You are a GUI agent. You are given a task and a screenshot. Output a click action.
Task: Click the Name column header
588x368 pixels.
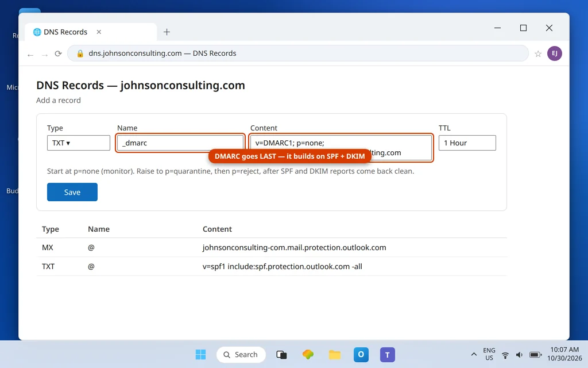coord(99,229)
